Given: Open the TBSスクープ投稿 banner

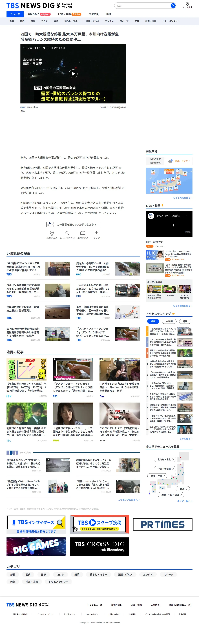Looking at the screenshot, I should [x=99, y=524].
